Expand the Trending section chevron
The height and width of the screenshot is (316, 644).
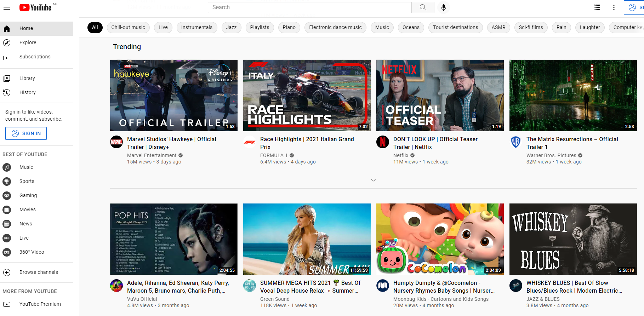[373, 180]
